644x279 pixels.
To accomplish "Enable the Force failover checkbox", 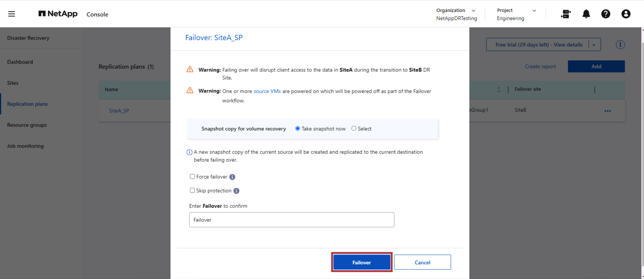I will [x=192, y=176].
